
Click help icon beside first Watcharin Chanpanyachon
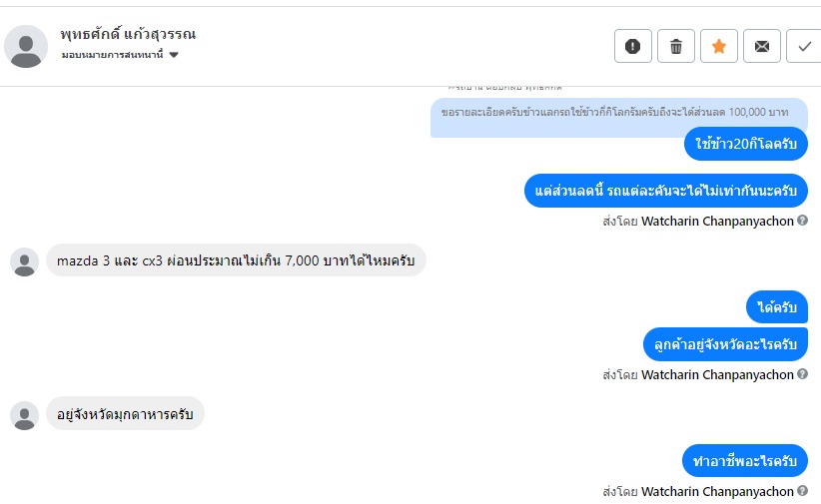[x=803, y=220]
